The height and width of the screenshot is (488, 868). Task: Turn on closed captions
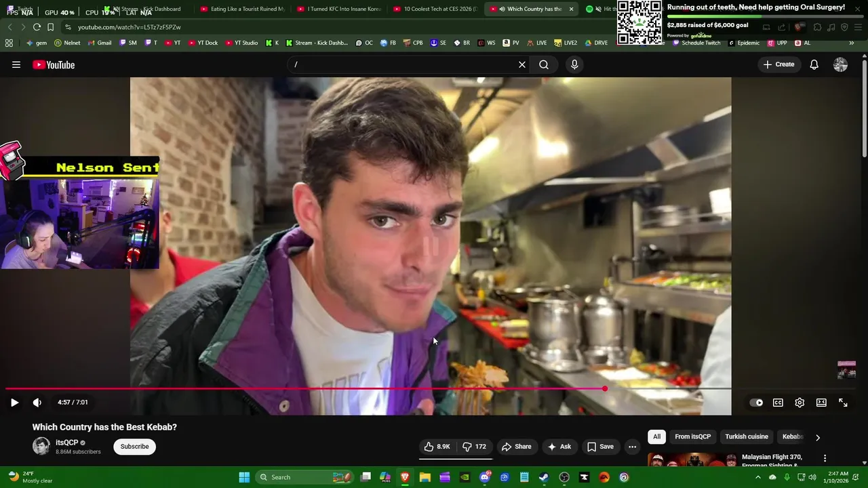(778, 403)
